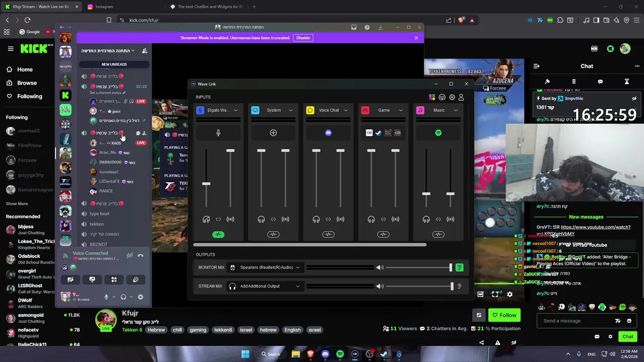Image resolution: width=644 pixels, height=362 pixels.
Task: Open Wave Link marketplace colorful icon
Action: tap(432, 97)
